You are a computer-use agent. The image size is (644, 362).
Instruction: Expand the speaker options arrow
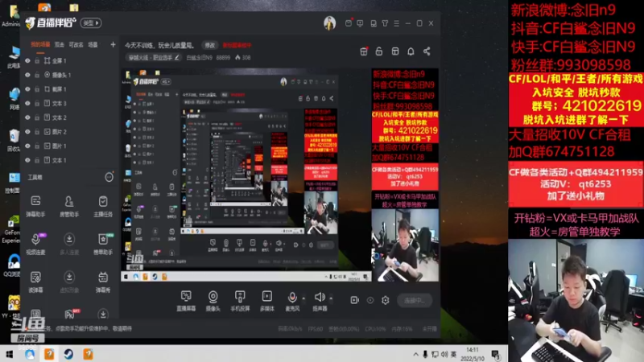coord(331,298)
